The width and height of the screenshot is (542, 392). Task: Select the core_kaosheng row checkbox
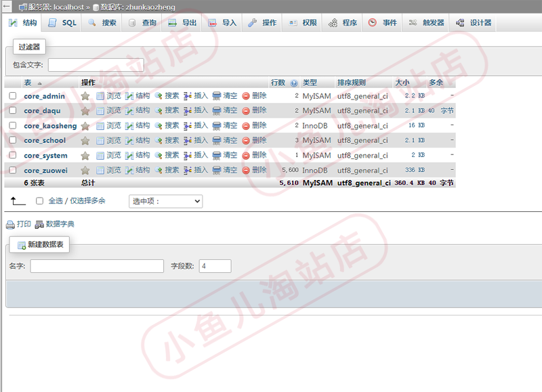coord(13,125)
